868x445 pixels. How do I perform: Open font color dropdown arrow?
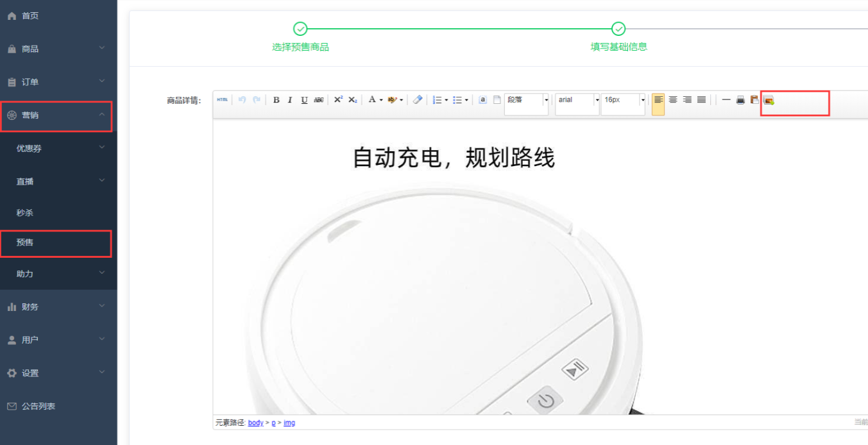(381, 100)
